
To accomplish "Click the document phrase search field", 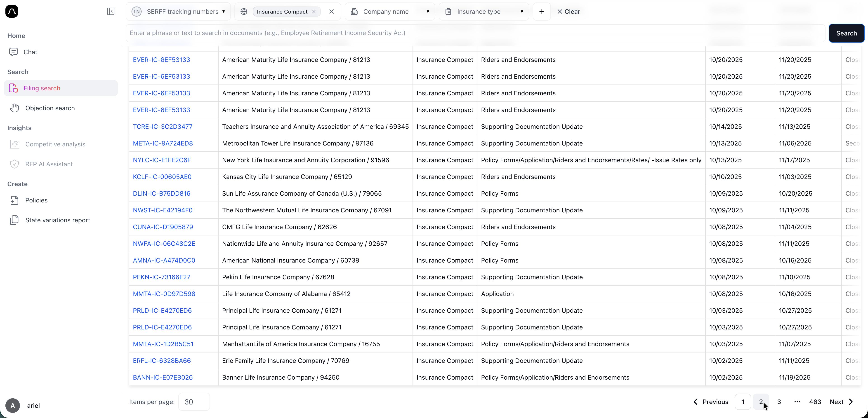I will click(475, 33).
